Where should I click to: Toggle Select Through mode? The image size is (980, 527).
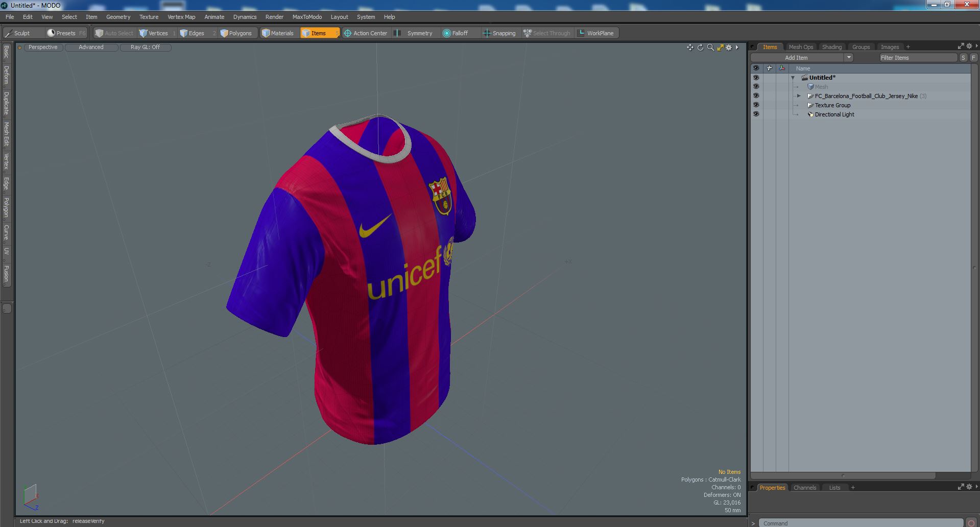pyautogui.click(x=547, y=33)
